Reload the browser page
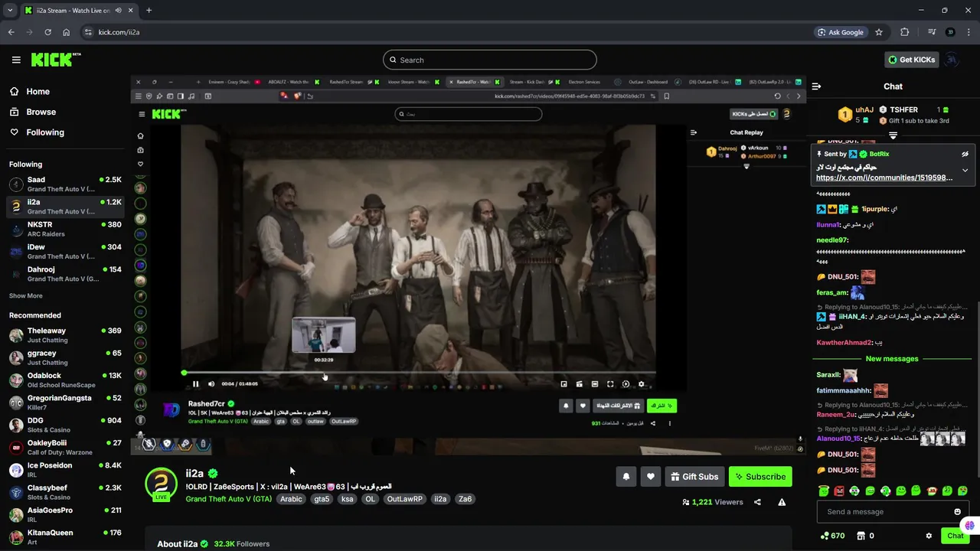980x551 pixels. (47, 32)
